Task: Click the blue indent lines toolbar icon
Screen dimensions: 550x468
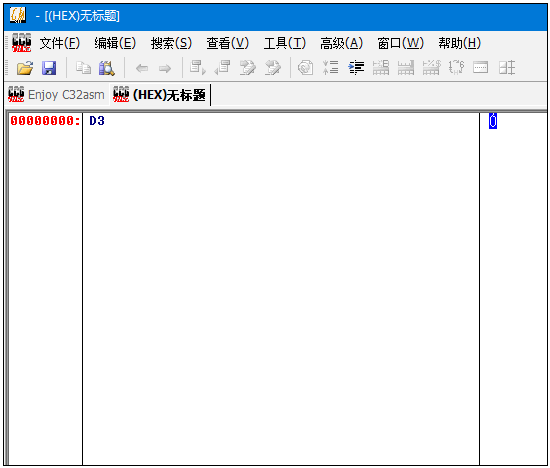Action: tap(356, 68)
